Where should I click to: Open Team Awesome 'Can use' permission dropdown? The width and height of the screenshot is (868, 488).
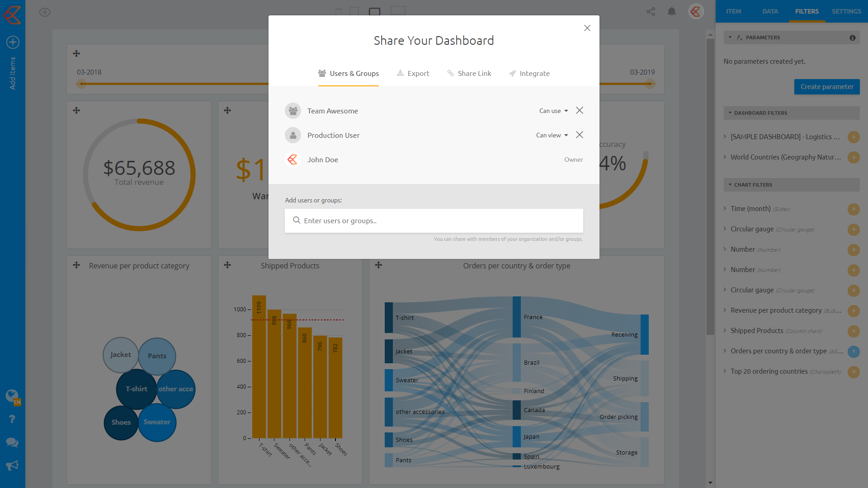coord(553,111)
